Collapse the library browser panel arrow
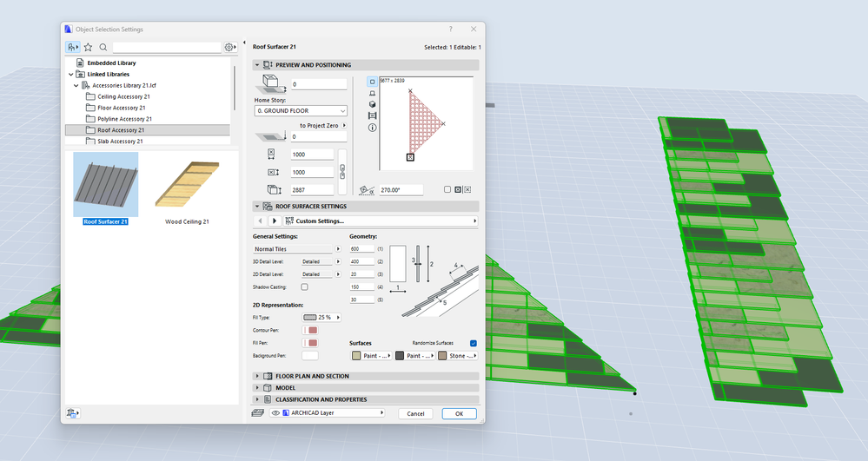The height and width of the screenshot is (461, 868). pos(244,42)
